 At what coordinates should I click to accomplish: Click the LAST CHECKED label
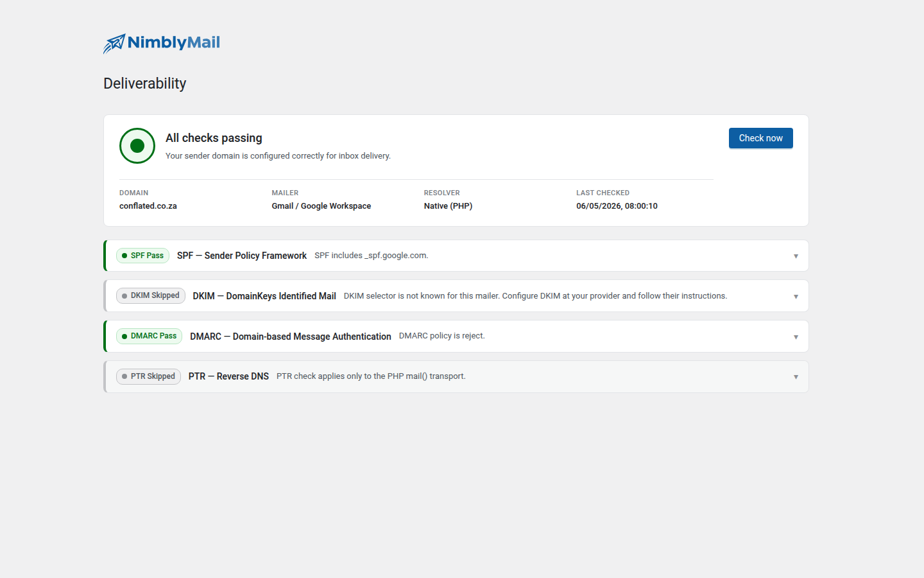pyautogui.click(x=603, y=193)
